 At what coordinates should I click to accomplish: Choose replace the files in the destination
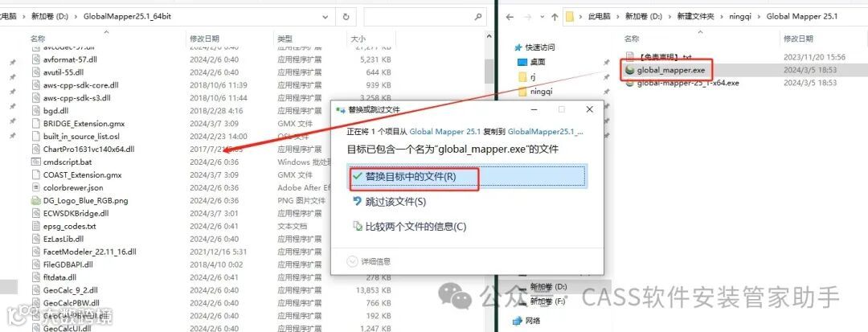pos(468,177)
